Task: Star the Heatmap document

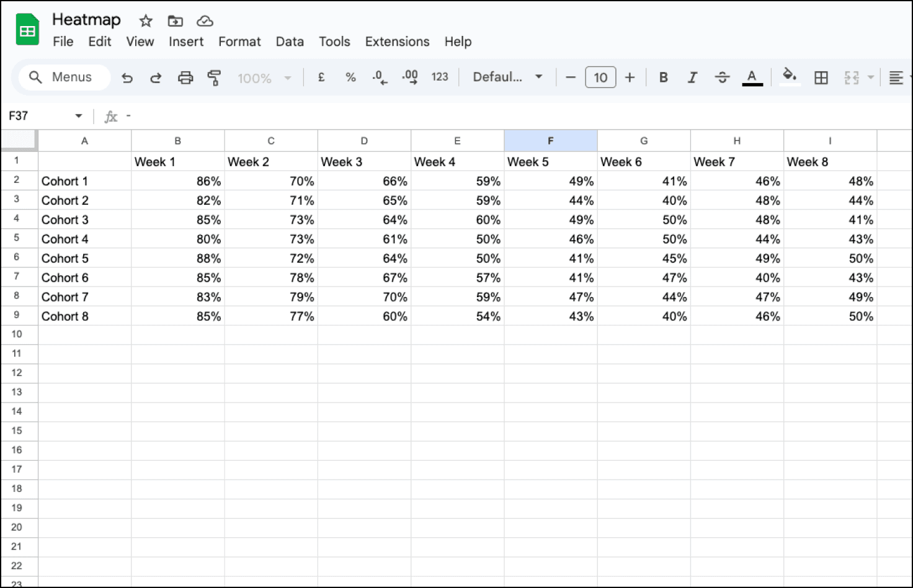Action: (146, 21)
